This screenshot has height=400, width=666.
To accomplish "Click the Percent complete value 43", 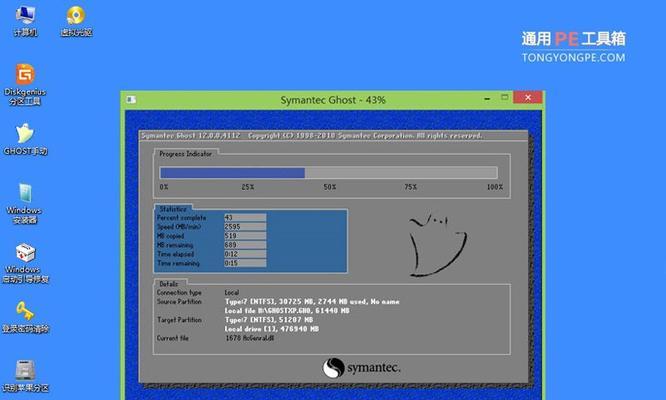I will coord(245,217).
